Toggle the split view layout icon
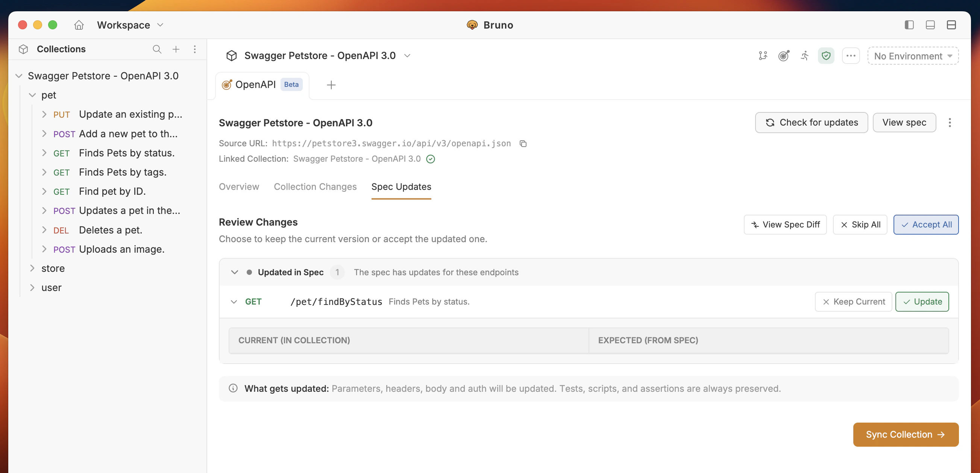The height and width of the screenshot is (473, 980). point(951,25)
